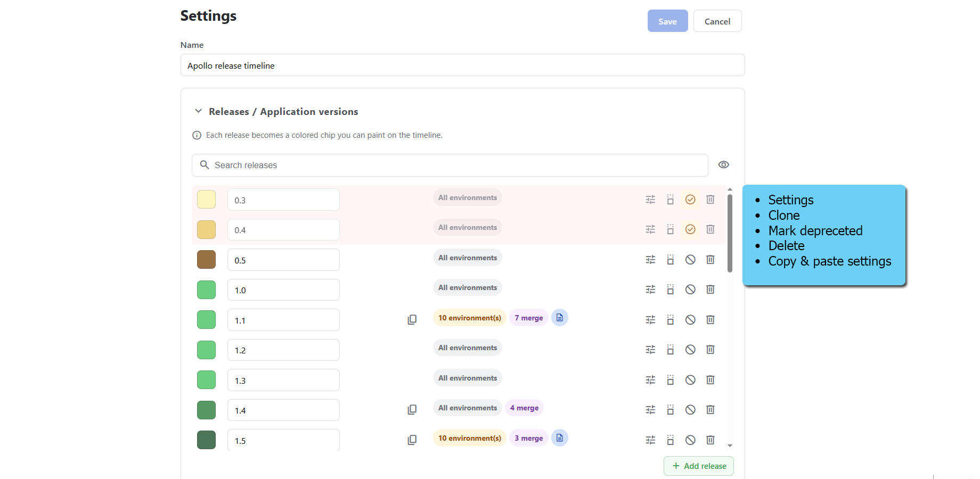The image size is (980, 479).
Task: Copy settings icon for release 1.1
Action: click(x=412, y=320)
